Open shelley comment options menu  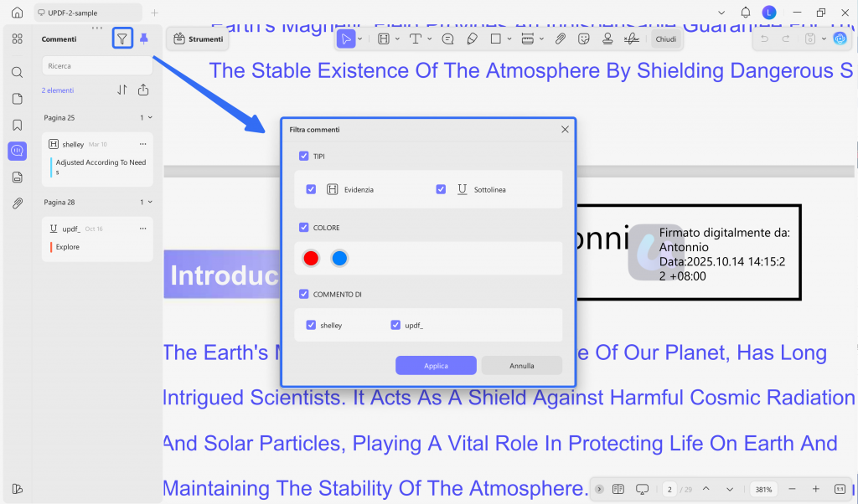[x=142, y=144]
